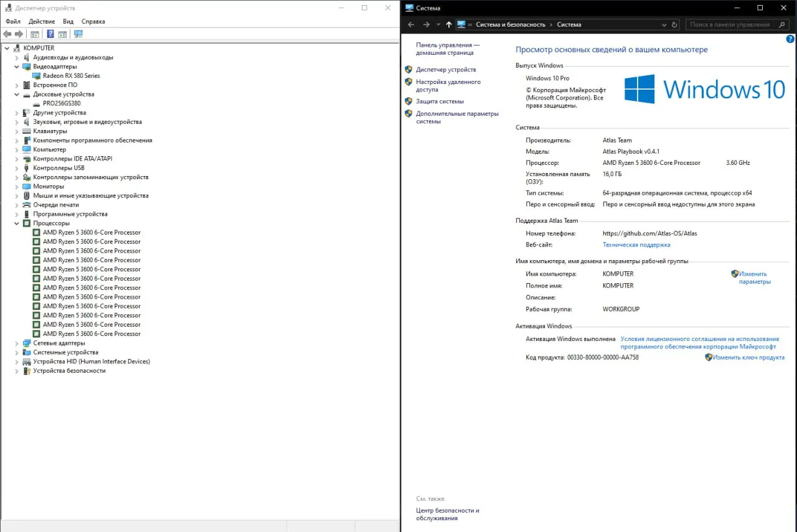Collapse the Видеоадаптеры category

[x=17, y=67]
